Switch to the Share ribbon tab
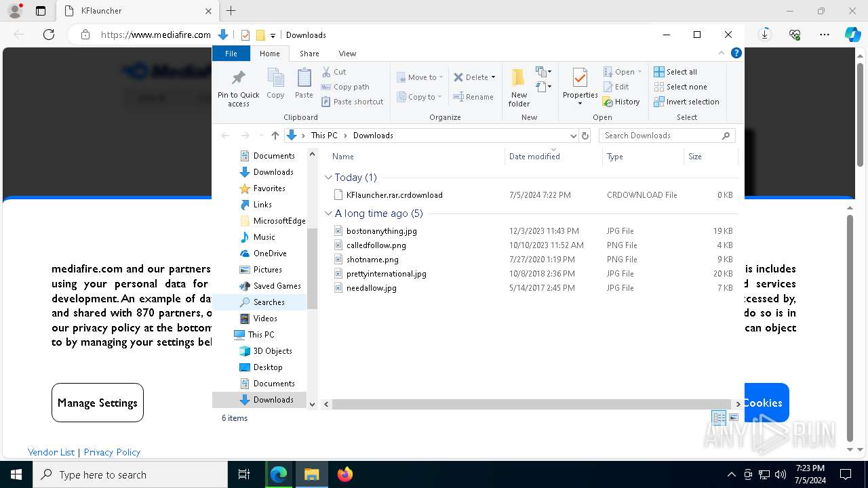Image resolution: width=868 pixels, height=488 pixels. pos(309,54)
